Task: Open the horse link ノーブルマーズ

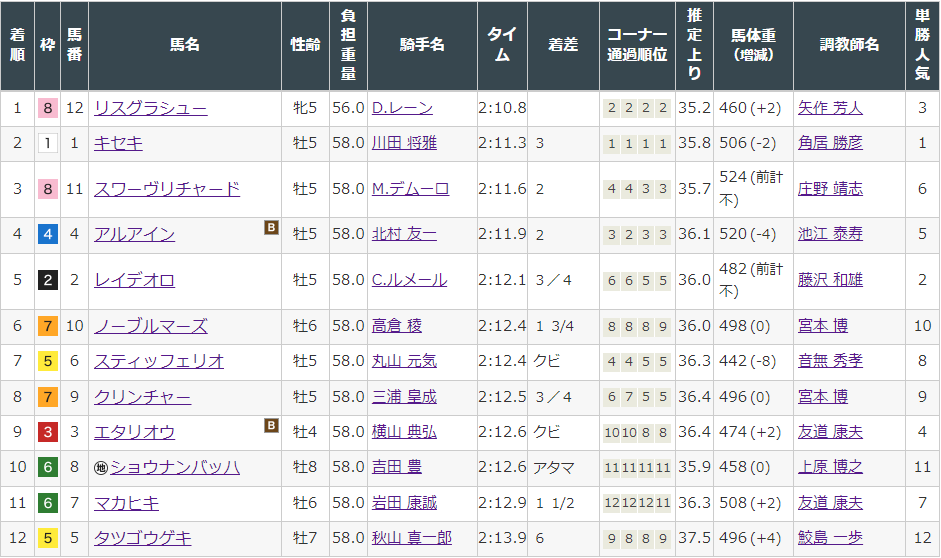Action: (x=151, y=326)
